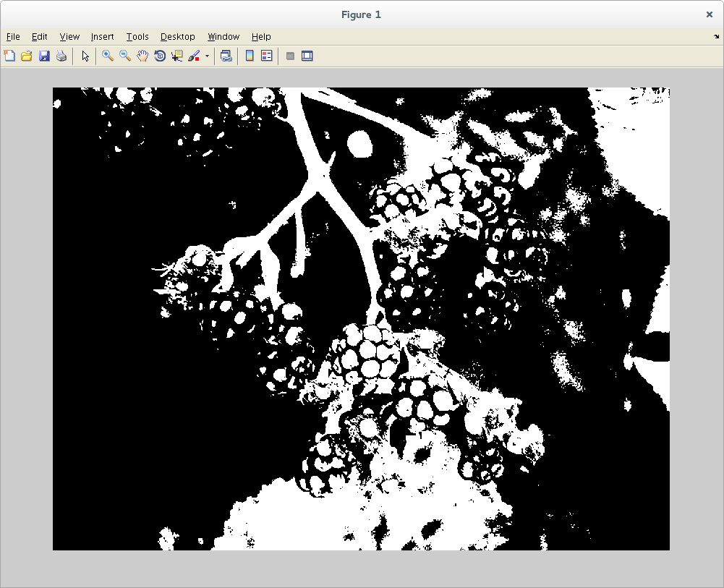
Task: Click the Hide Plot Tools button
Action: click(x=290, y=56)
